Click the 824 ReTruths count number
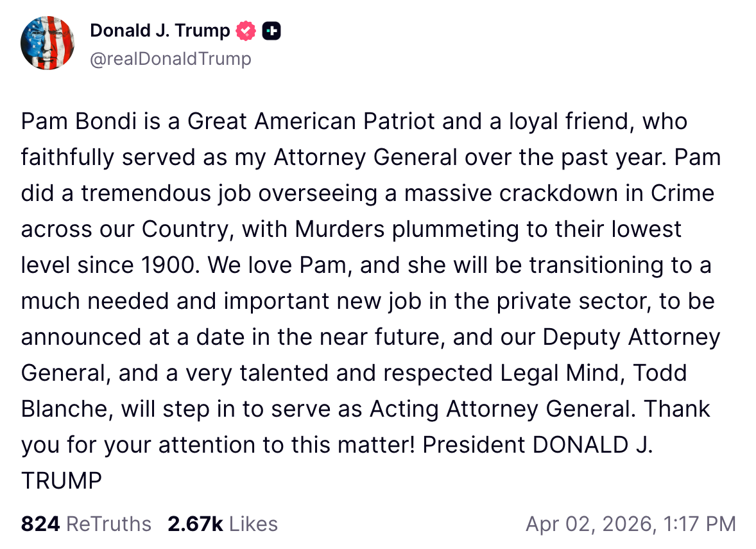The image size is (756, 549). point(40,524)
